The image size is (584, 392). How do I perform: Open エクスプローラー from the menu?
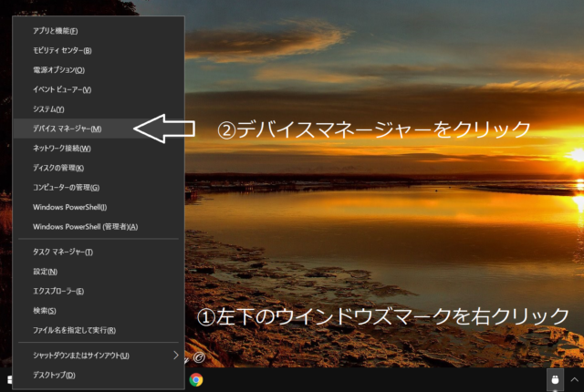pos(99,291)
